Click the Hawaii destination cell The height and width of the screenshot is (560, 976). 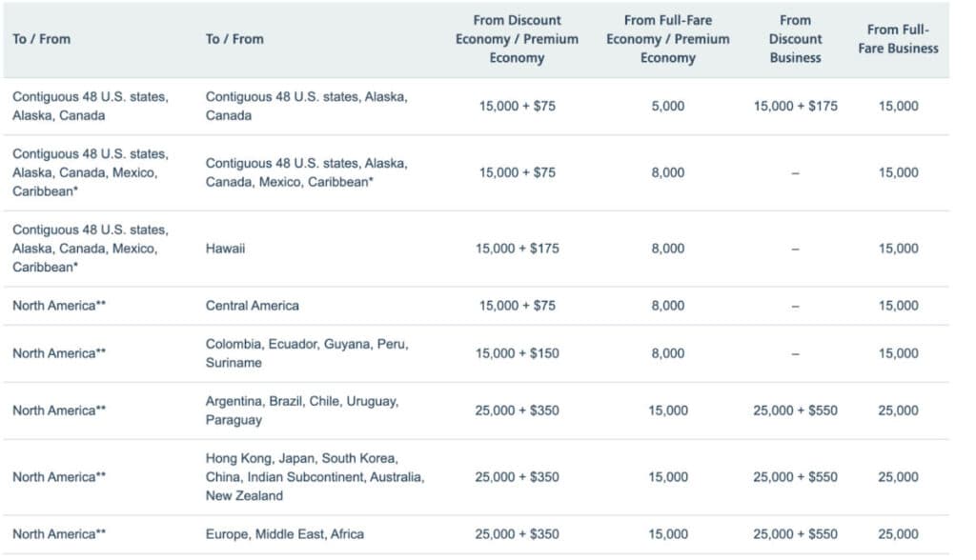(226, 249)
